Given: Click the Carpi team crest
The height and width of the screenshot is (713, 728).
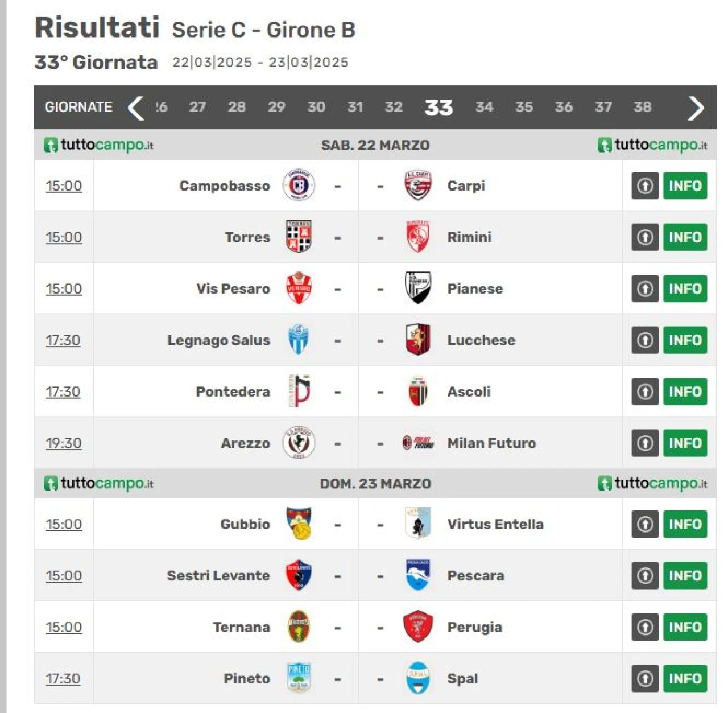Looking at the screenshot, I should pos(418,186).
